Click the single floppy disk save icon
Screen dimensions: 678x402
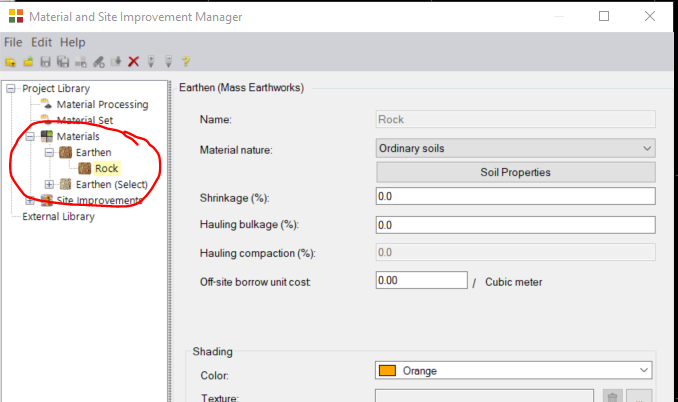click(x=46, y=62)
